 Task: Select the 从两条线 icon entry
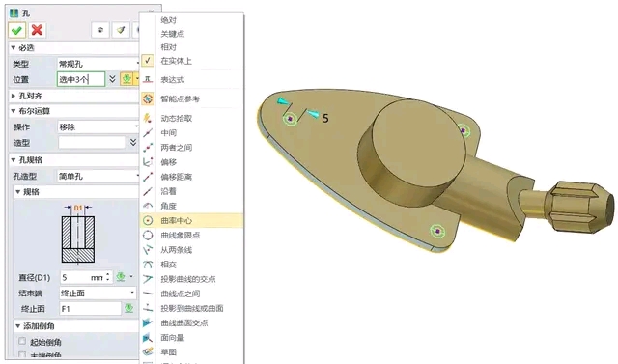pos(191,250)
